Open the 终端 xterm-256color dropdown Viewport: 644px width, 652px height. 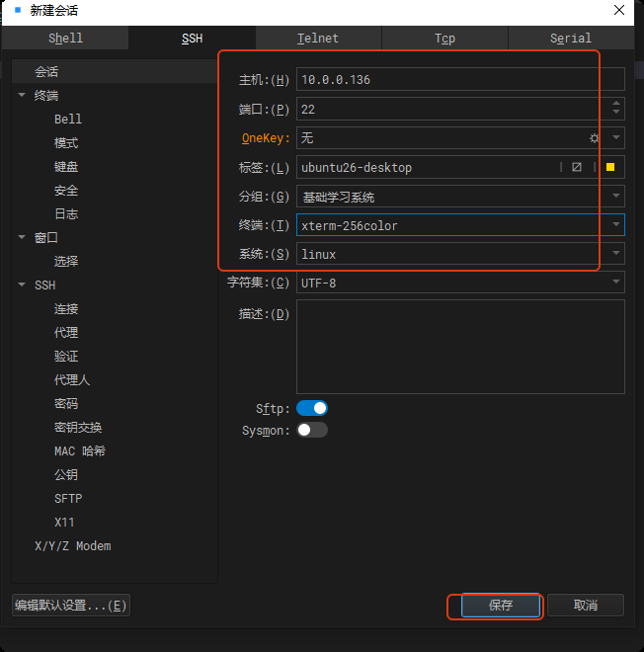(616, 224)
